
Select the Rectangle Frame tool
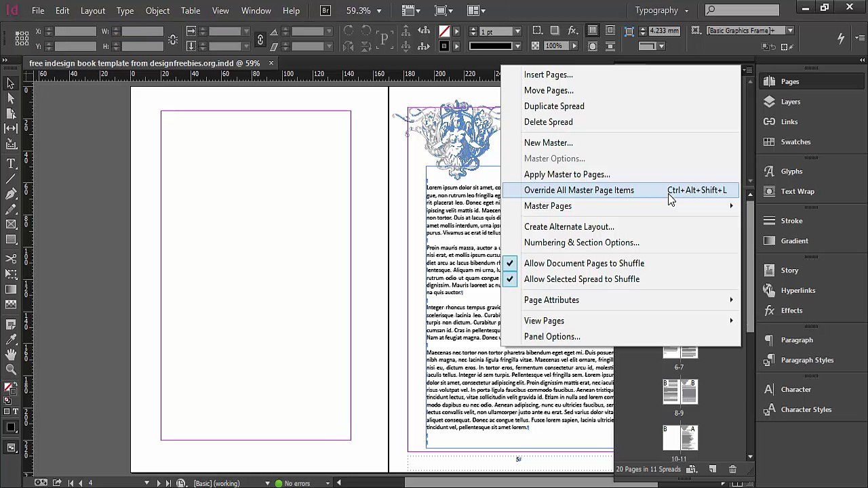pos(11,224)
